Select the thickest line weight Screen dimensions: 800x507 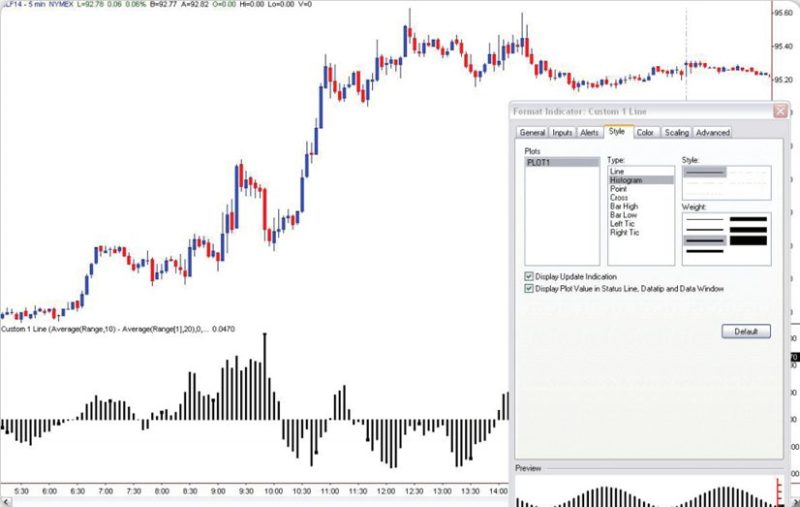[748, 241]
